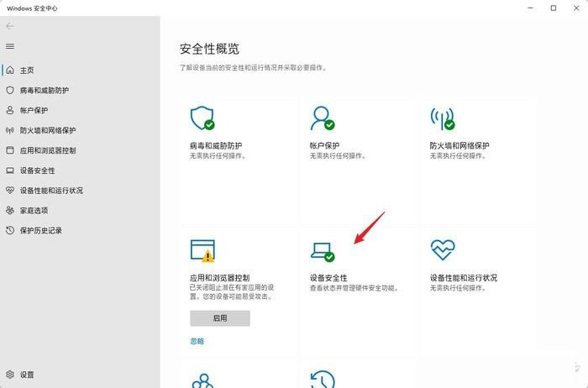The image size is (588, 388).
Task: Select 家庭选项 in the sidebar
Action: pyautogui.click(x=34, y=210)
